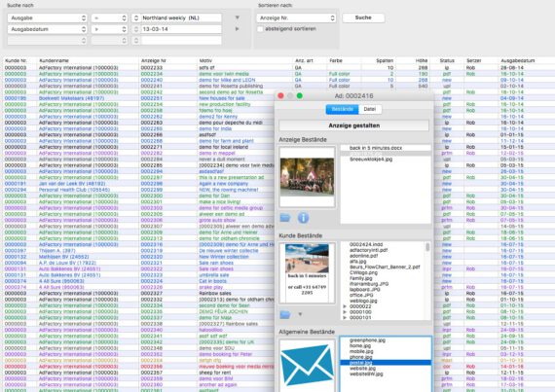This screenshot has width=555, height=392.
Task: Open the Anzeige Nr. sort dropdown
Action: [x=296, y=18]
